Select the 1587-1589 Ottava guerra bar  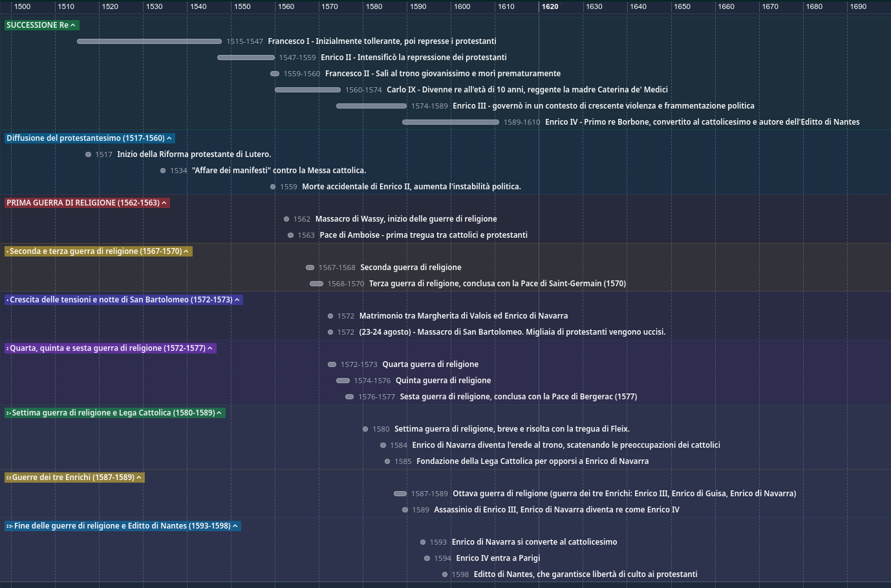pos(400,494)
